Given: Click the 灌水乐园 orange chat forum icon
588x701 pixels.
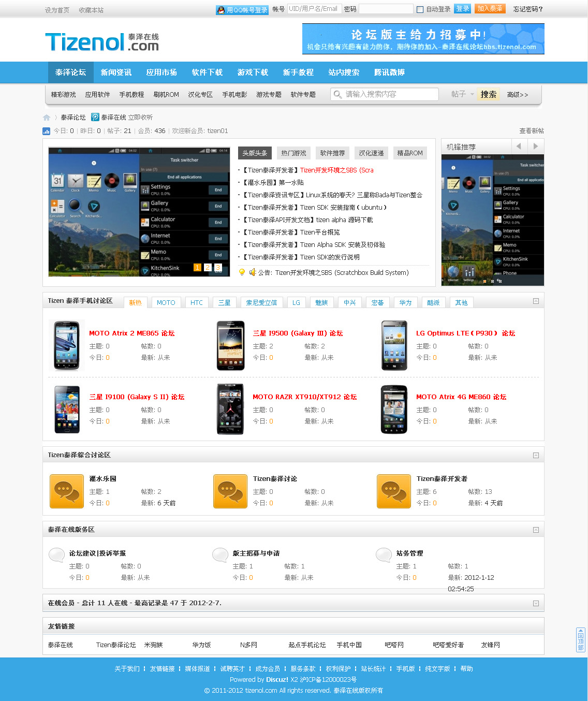Looking at the screenshot, I should (x=67, y=491).
